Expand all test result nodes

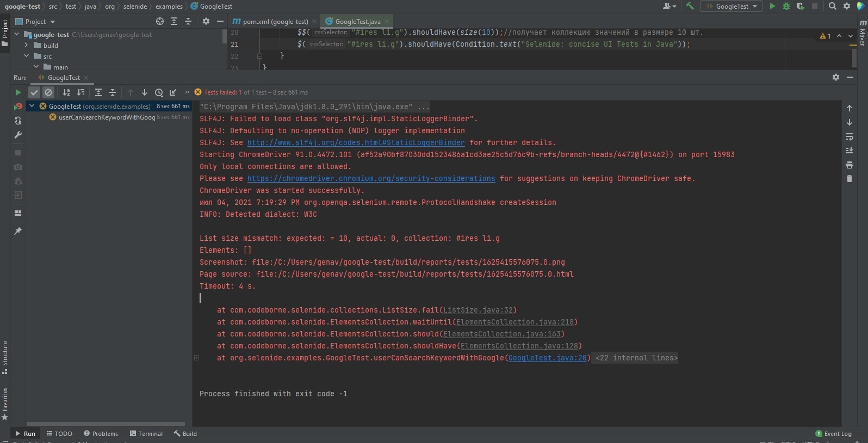tap(98, 92)
